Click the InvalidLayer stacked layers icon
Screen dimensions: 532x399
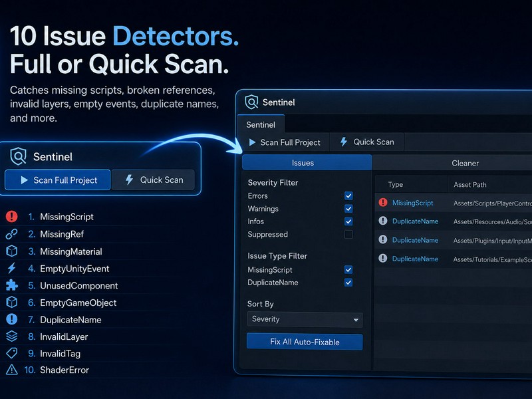tap(11, 336)
